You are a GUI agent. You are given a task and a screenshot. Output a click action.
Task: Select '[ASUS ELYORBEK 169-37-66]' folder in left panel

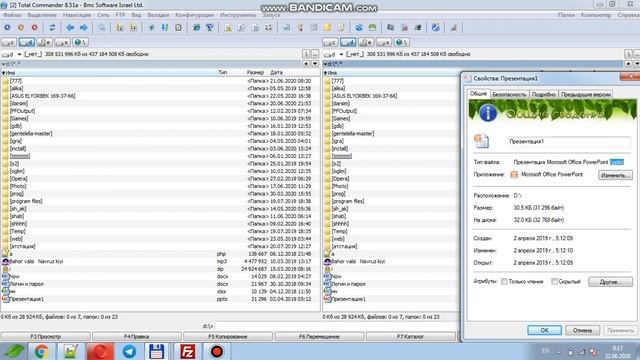coord(42,96)
